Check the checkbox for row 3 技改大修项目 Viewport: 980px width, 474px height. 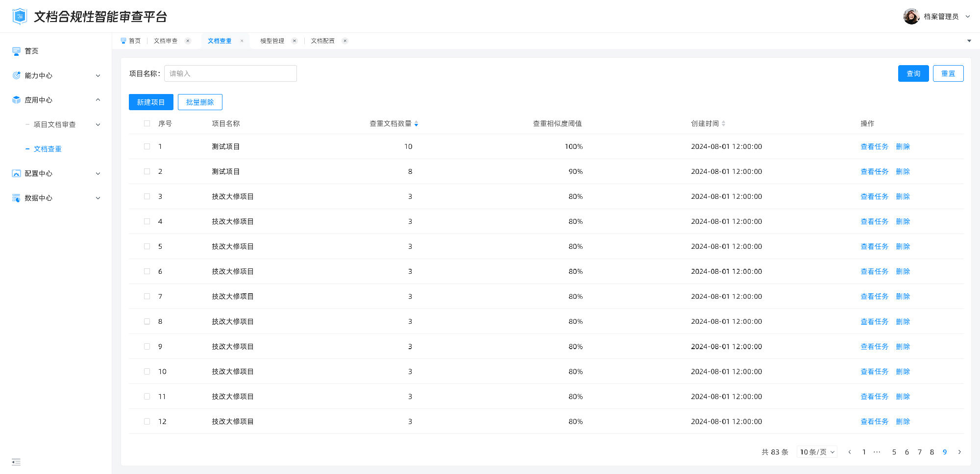[147, 196]
